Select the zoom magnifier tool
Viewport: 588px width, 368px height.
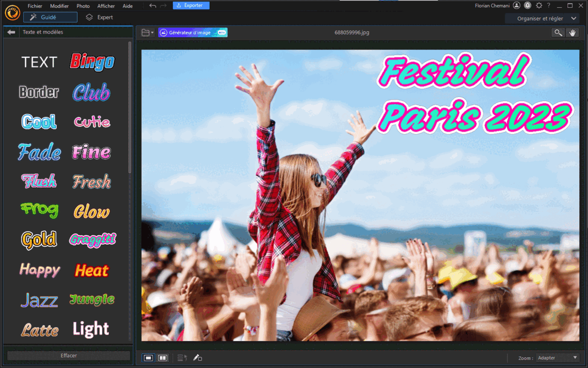(558, 33)
